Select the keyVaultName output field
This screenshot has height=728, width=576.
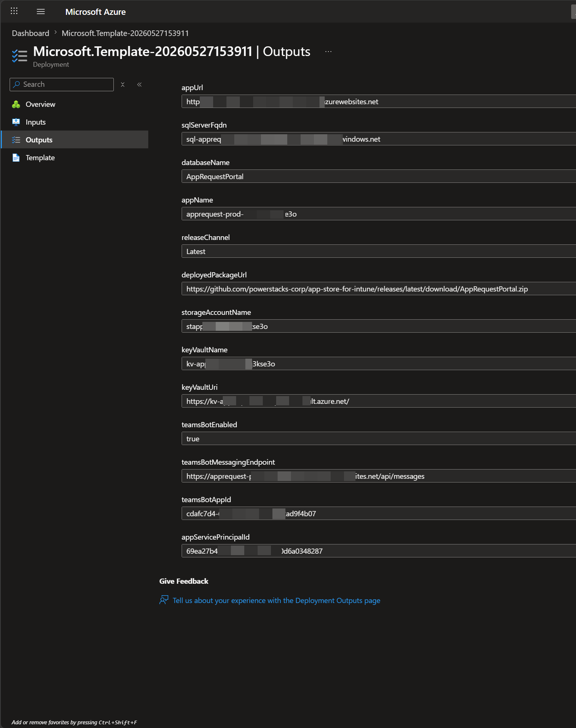point(378,364)
